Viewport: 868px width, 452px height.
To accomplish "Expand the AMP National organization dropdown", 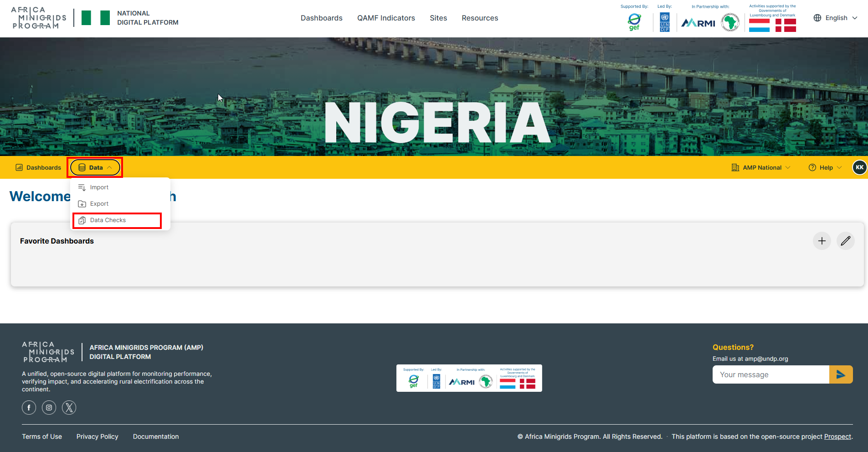I will coord(761,167).
